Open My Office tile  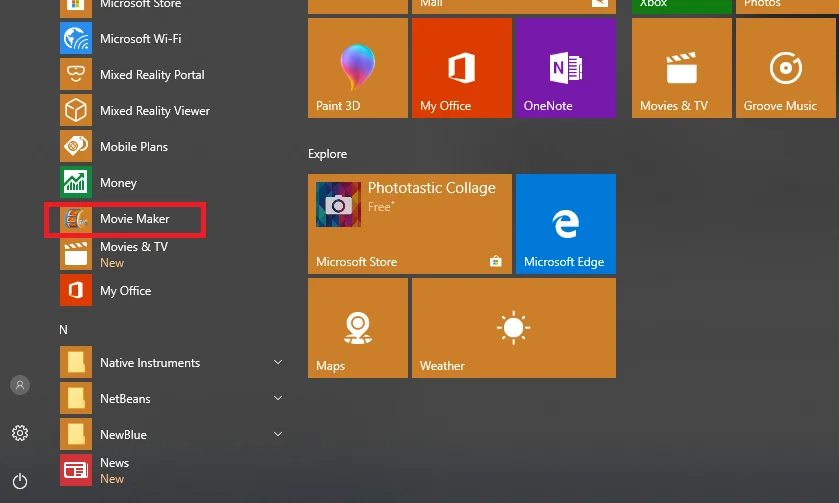pos(462,68)
